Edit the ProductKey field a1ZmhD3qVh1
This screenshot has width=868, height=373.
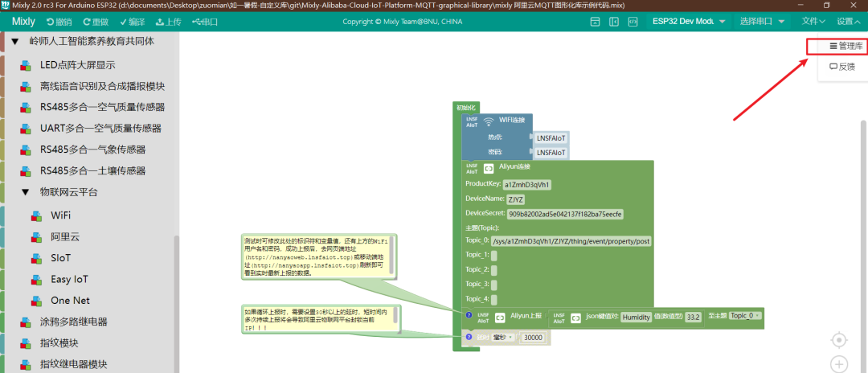click(526, 184)
